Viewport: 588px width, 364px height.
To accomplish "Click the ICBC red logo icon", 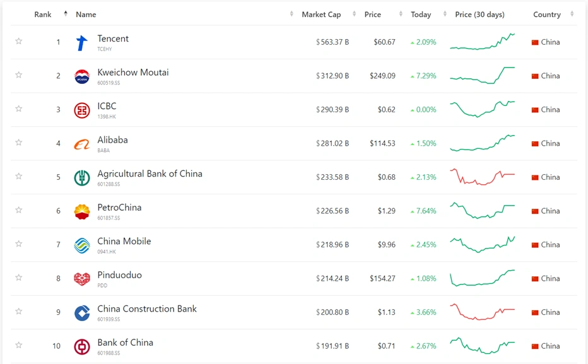I will (82, 110).
